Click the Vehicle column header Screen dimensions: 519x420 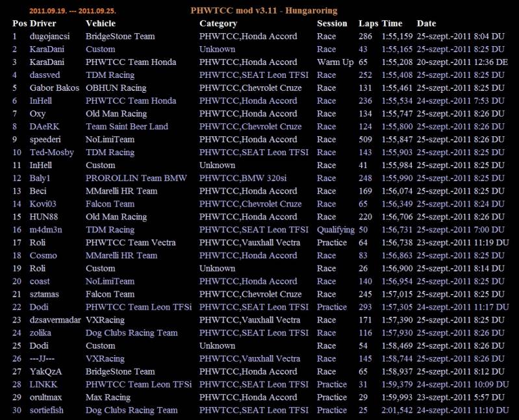[101, 23]
